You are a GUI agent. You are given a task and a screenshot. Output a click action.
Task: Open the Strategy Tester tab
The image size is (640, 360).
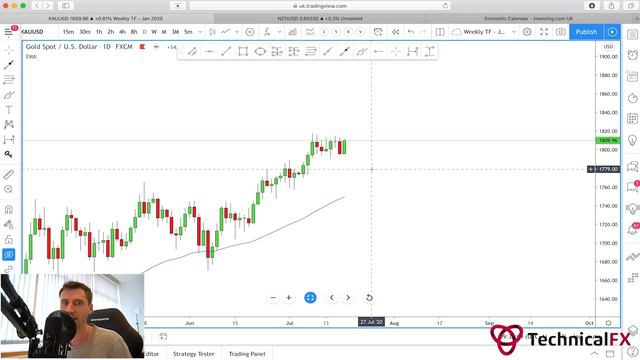coord(193,354)
